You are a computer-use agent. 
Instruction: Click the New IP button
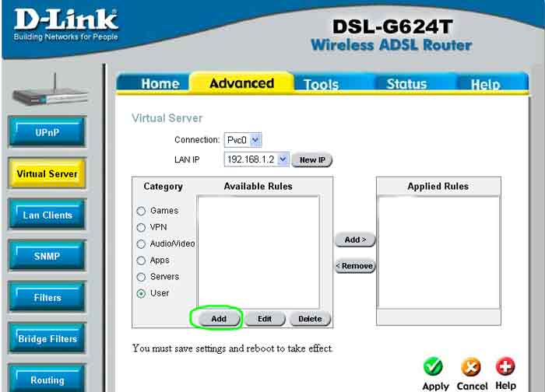tap(312, 160)
